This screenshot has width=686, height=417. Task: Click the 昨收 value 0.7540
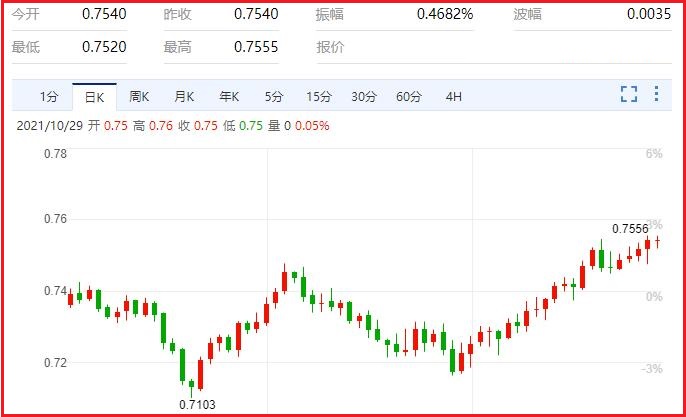(x=256, y=14)
